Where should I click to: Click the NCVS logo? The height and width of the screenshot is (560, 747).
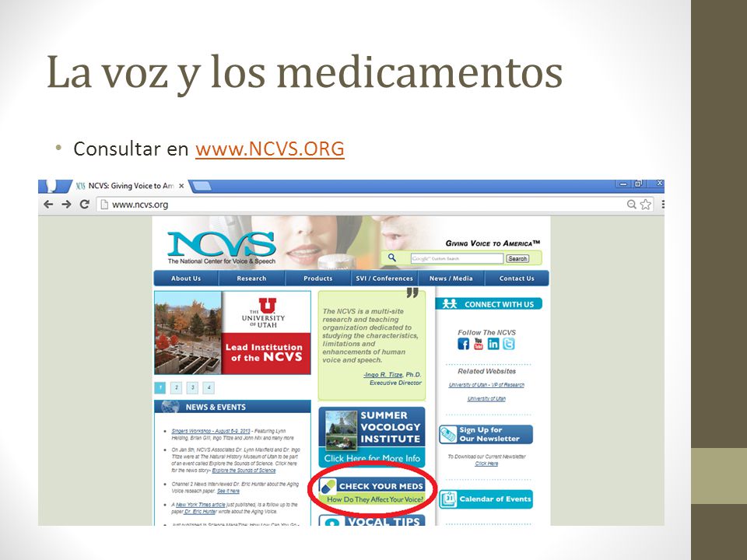pos(221,248)
